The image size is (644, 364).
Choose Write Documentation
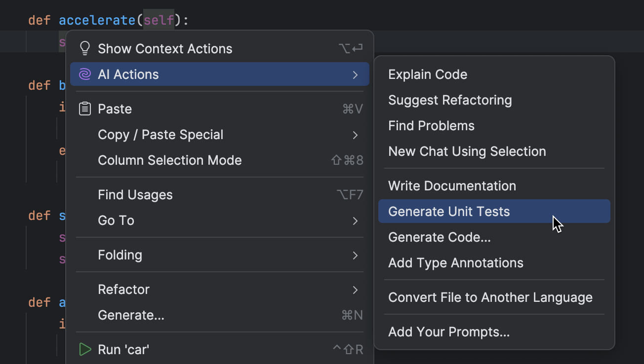pos(452,186)
